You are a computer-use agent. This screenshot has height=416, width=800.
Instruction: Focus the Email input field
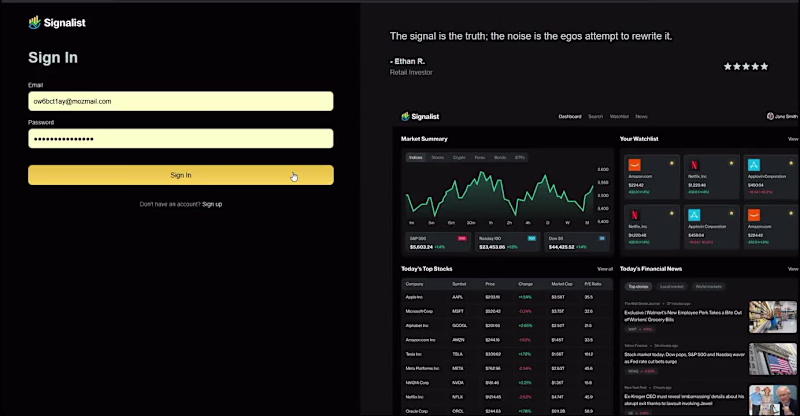pos(181,101)
